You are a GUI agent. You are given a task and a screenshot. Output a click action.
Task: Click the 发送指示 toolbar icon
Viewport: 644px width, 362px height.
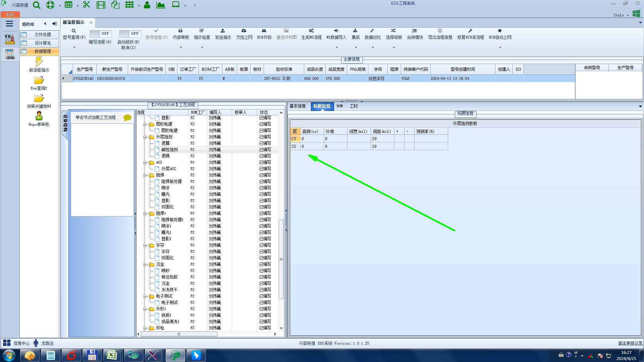[x=223, y=31]
